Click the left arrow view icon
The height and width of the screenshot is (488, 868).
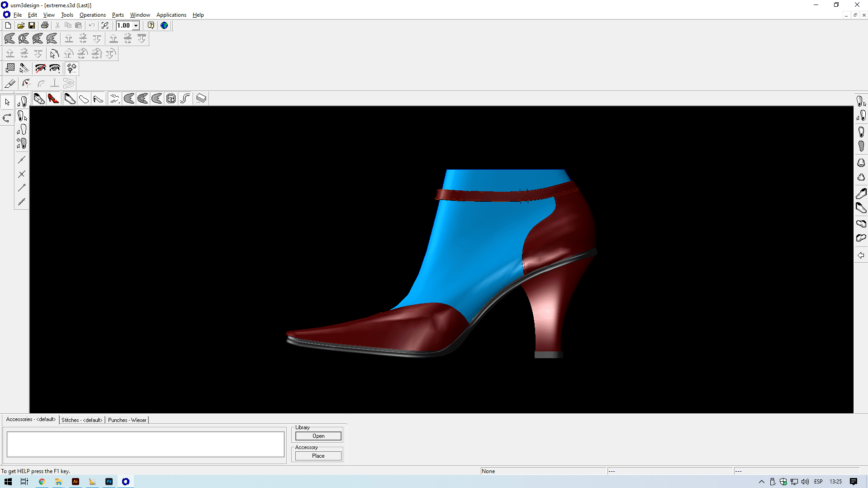click(861, 256)
